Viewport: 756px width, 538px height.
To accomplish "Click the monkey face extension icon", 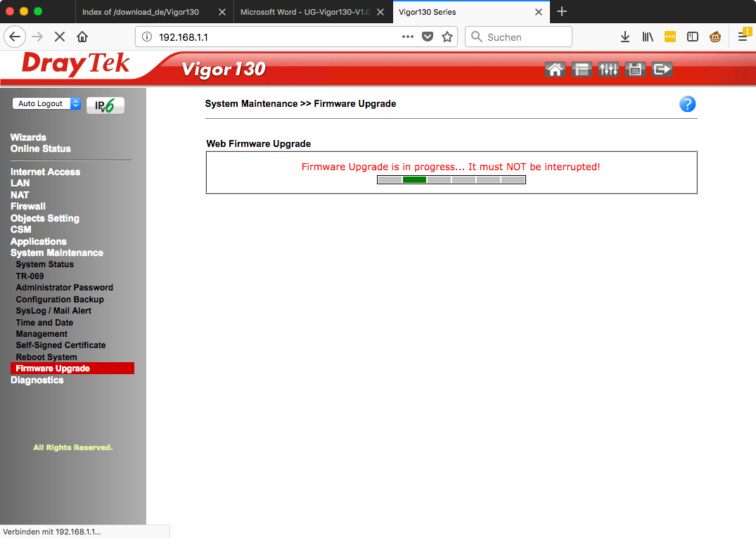I will point(715,37).
